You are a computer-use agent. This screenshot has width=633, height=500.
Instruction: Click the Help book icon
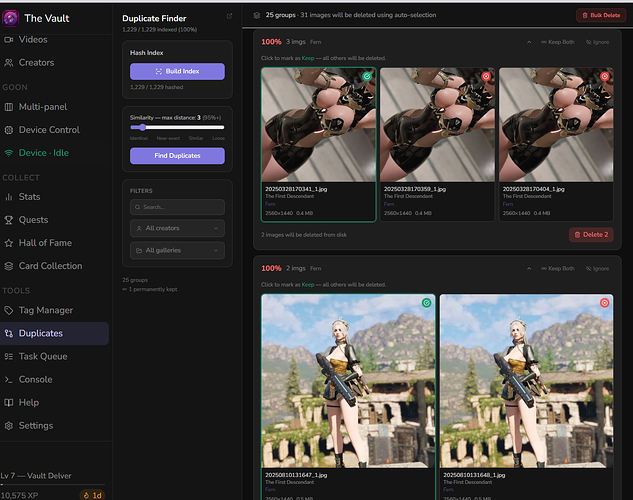(8, 402)
